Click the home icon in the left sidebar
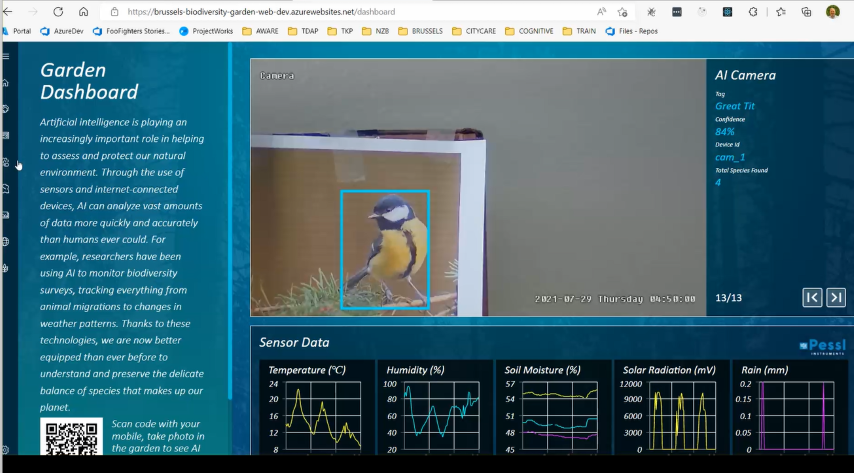854x473 pixels. pos(6,83)
